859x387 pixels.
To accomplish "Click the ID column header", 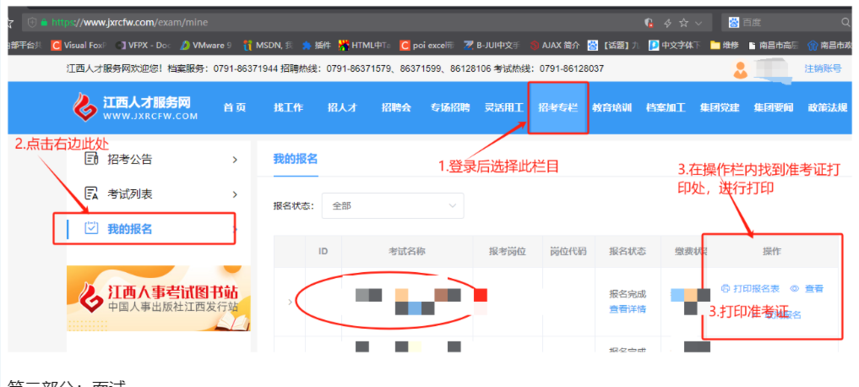I will [323, 252].
